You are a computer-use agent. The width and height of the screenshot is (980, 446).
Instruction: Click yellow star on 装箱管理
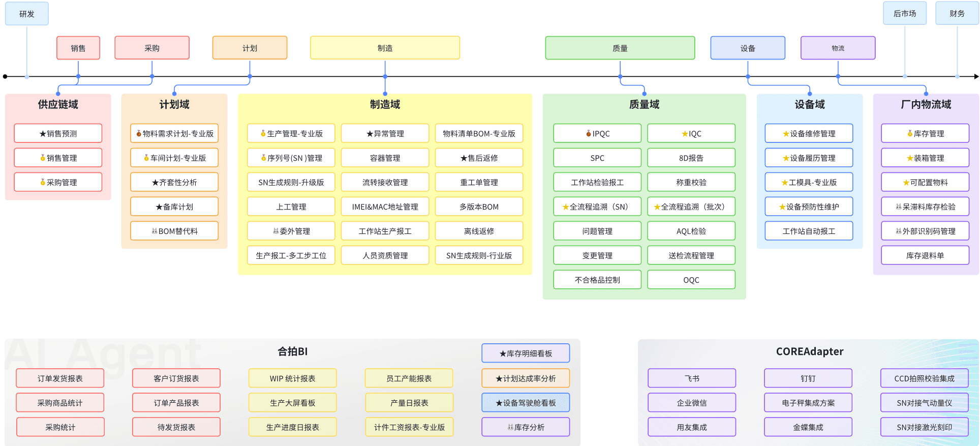tap(910, 158)
